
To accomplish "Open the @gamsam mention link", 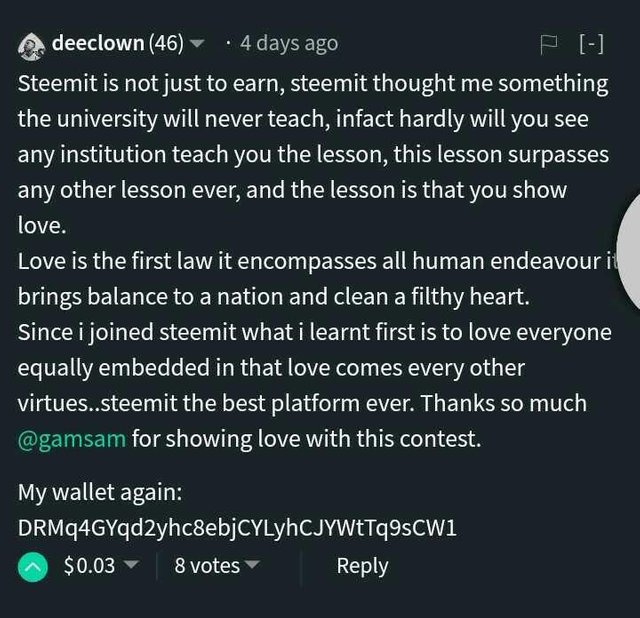I will [72, 439].
